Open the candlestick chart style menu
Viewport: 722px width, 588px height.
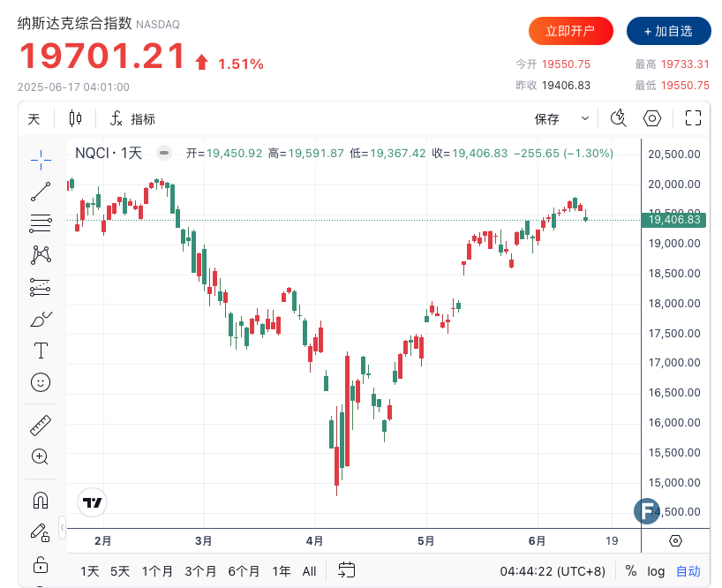(x=75, y=118)
